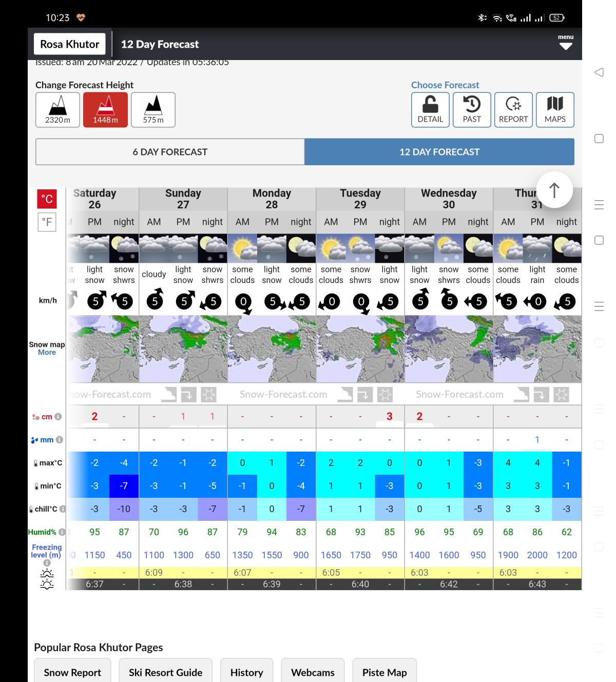This screenshot has width=616, height=682.
Task: Open the menu dropdown
Action: coord(566,43)
